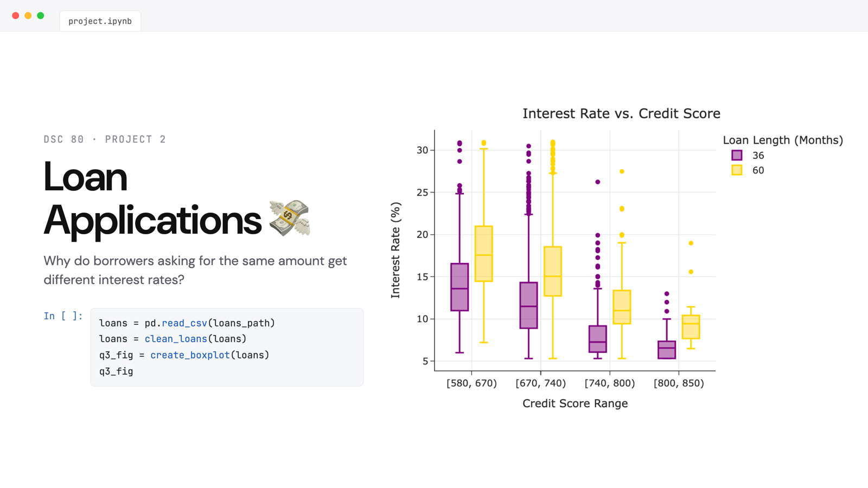Screen dimensions: 868x488
Task: Click the red close window button
Action: tap(16, 16)
